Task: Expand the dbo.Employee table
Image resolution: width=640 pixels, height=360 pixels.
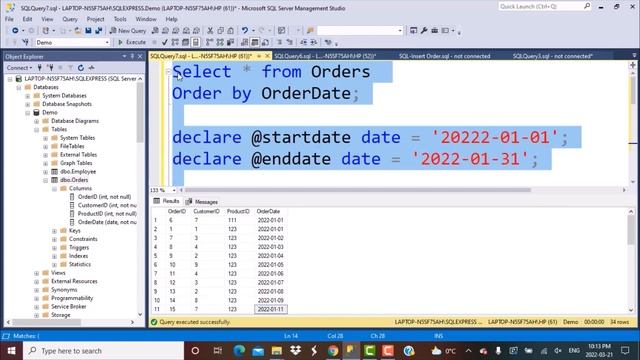Action: 46,172
